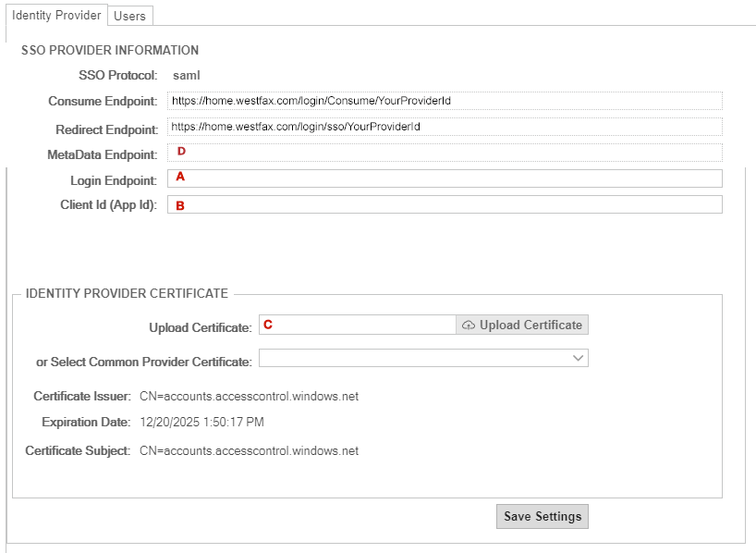Image resolution: width=756 pixels, height=553 pixels.
Task: Click the chevron arrow of certificate dropdown
Action: click(579, 358)
